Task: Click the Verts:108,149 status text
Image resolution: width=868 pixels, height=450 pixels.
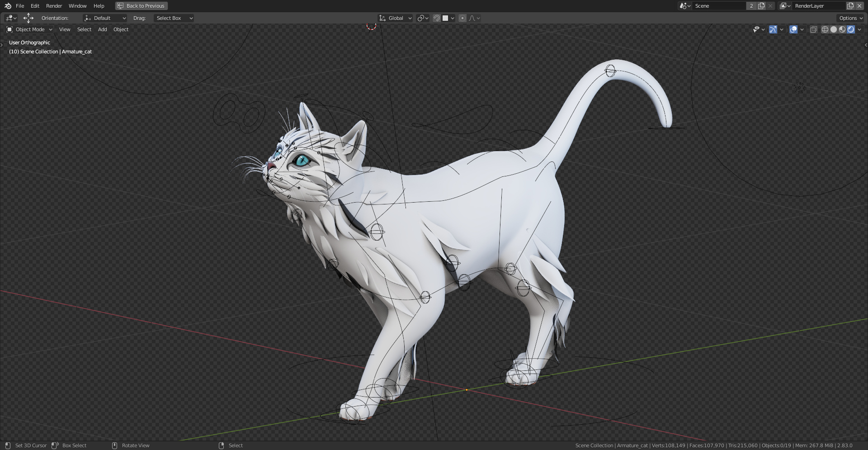Action: pyautogui.click(x=669, y=445)
